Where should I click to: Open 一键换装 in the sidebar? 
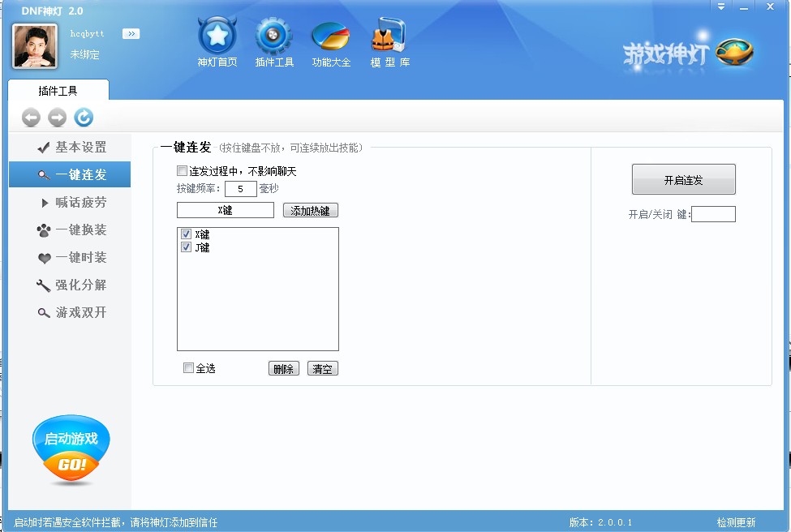click(x=70, y=230)
